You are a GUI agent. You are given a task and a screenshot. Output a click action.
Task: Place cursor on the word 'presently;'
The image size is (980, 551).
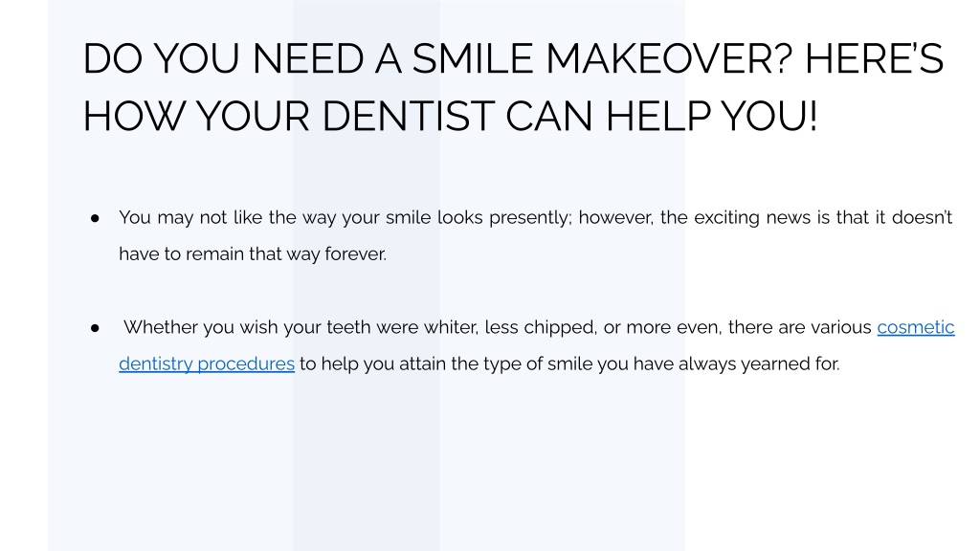[530, 217]
